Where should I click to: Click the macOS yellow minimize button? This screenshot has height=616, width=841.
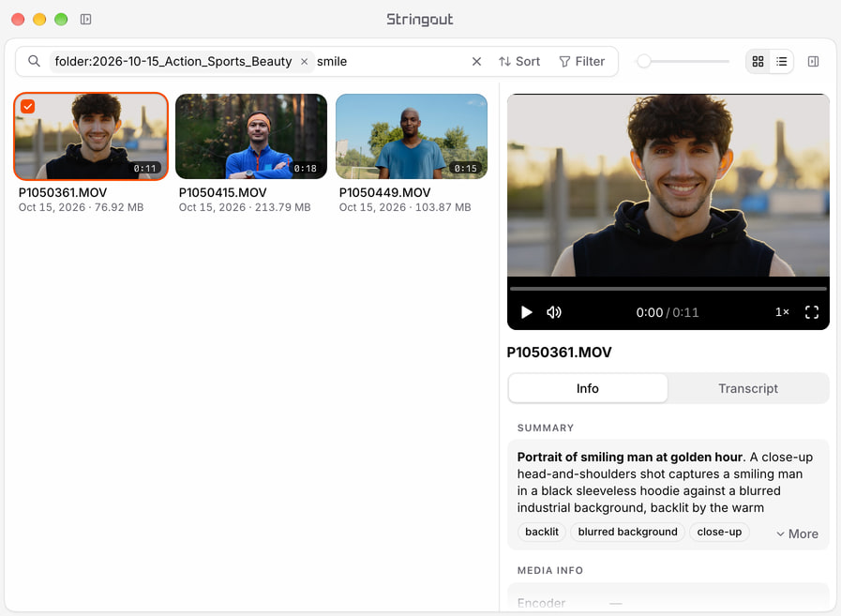tap(39, 20)
